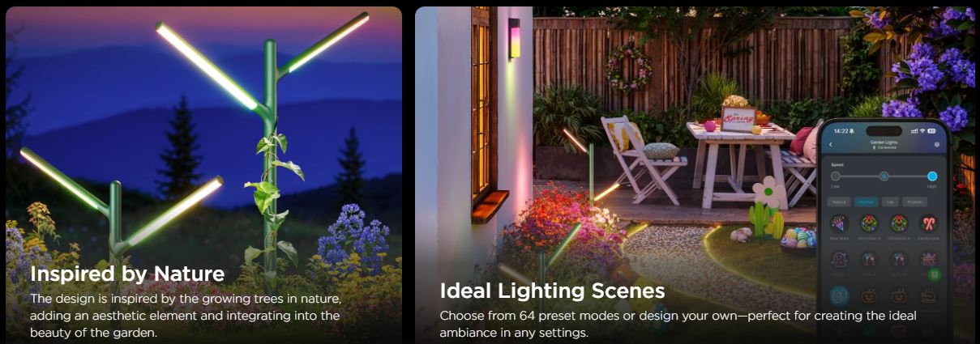Switch to the Emotion scene tab
This screenshot has height=344, width=980.
(914, 202)
